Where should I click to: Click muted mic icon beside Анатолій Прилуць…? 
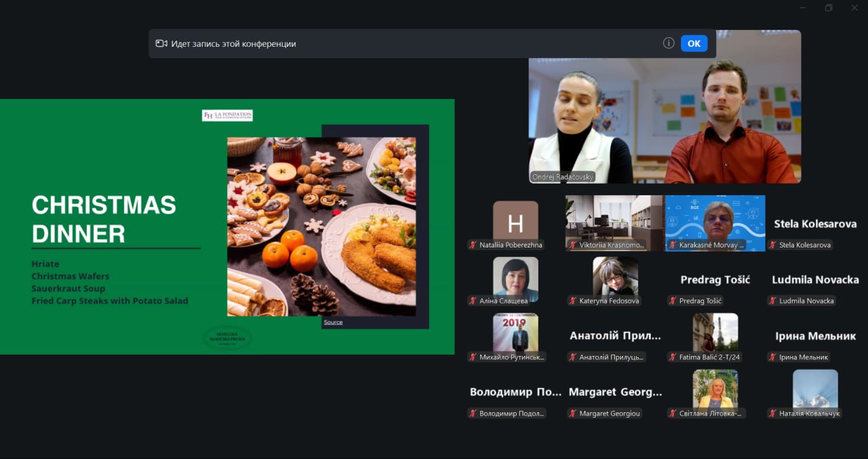pyautogui.click(x=573, y=357)
